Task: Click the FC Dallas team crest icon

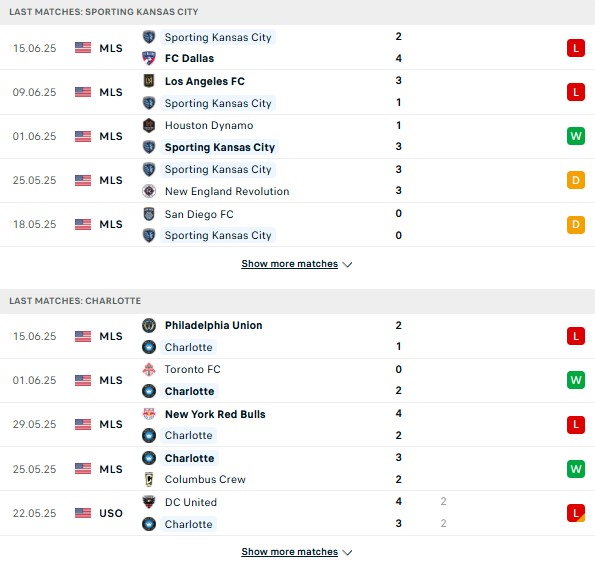Action: 149,58
